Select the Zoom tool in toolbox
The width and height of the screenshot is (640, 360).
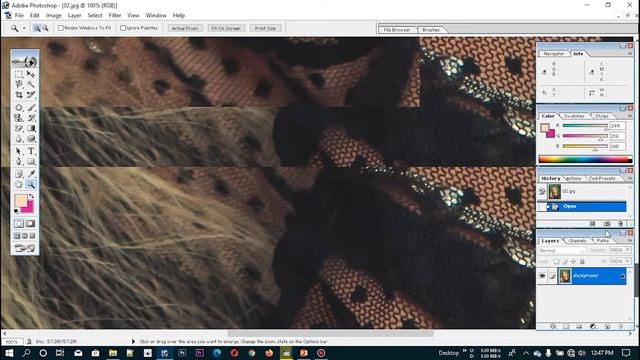31,184
